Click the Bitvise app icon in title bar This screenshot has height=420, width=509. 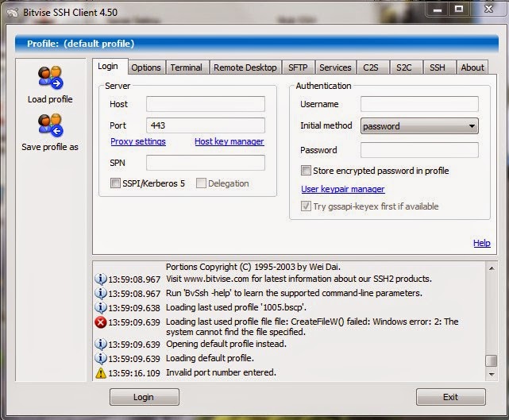pos(13,13)
